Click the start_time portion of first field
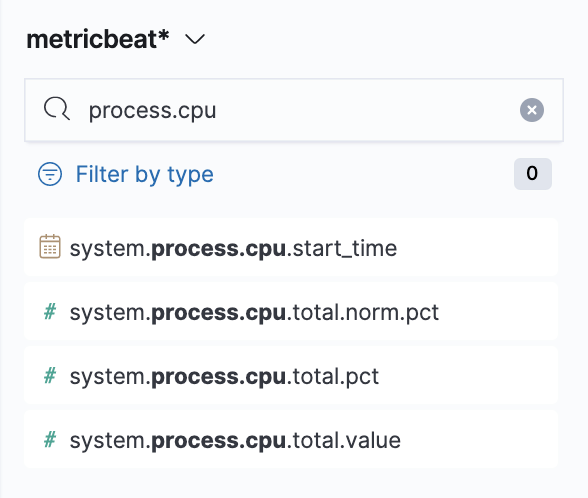Image resolution: width=588 pixels, height=498 pixels. (345, 248)
